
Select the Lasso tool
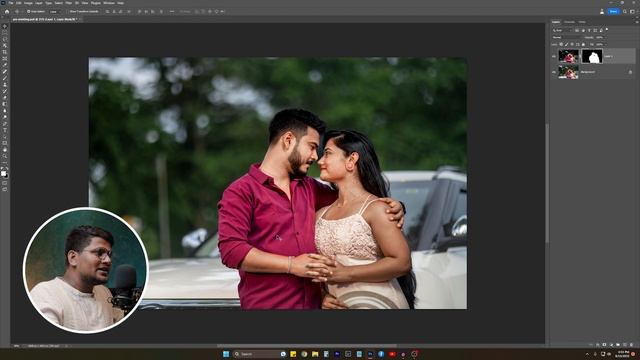click(x=5, y=39)
